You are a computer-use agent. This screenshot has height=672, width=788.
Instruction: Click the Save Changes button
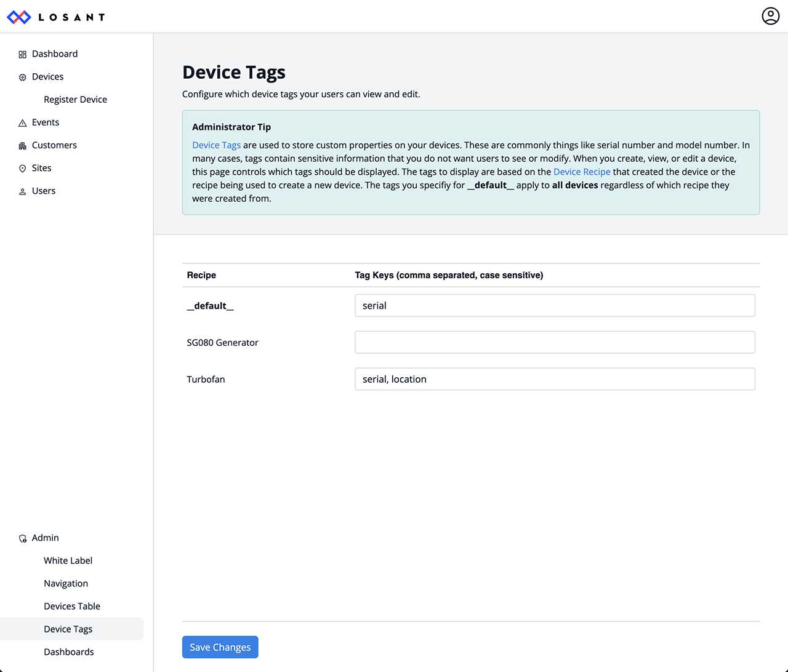(x=220, y=647)
